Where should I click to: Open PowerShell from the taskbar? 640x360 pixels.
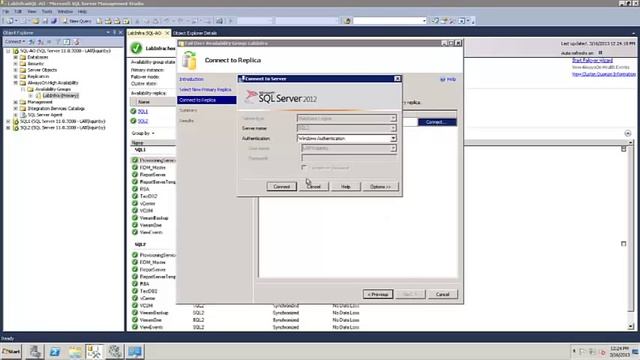click(55, 351)
